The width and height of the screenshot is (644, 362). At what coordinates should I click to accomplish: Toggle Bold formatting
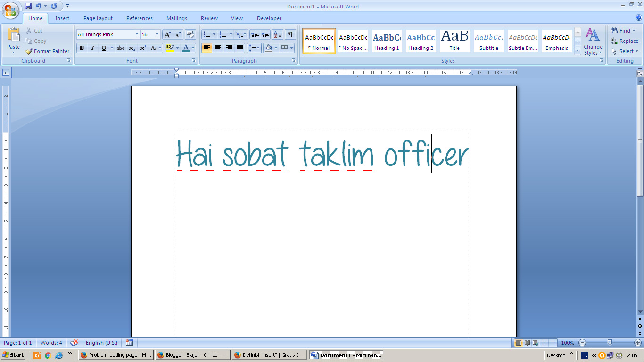82,48
